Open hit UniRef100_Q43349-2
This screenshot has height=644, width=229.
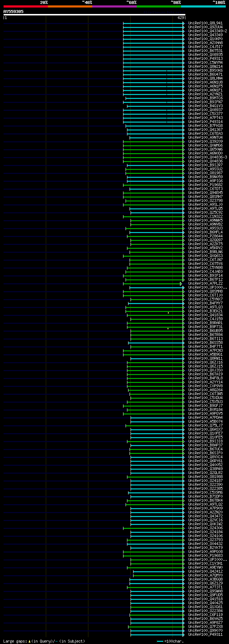coord(208,31)
